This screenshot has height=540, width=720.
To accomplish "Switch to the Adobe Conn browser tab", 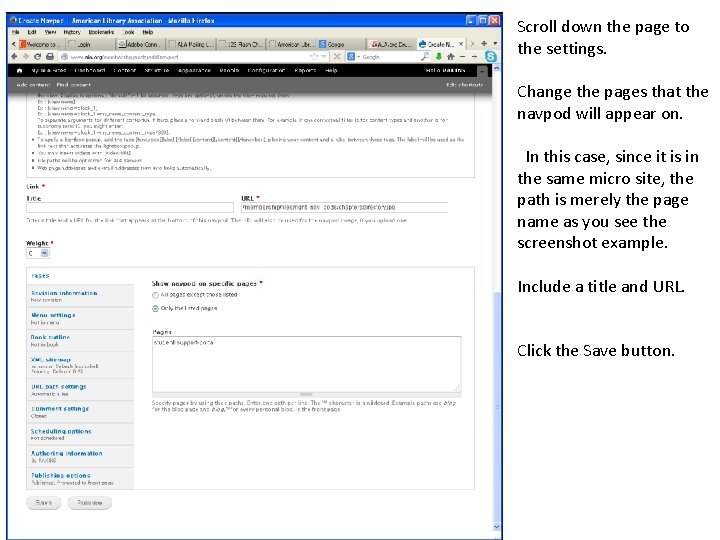I will tap(139, 45).
